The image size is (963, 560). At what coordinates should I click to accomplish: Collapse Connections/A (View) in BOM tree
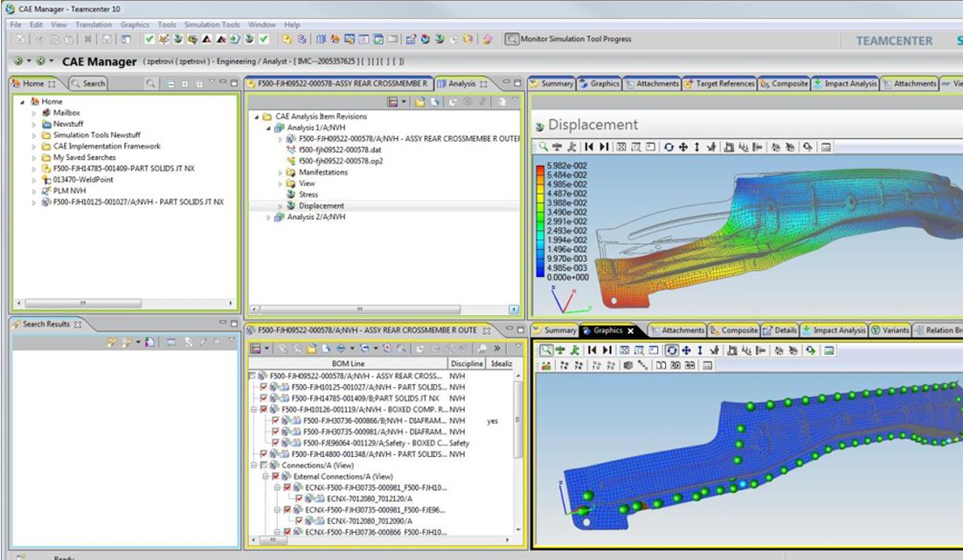coord(253,466)
